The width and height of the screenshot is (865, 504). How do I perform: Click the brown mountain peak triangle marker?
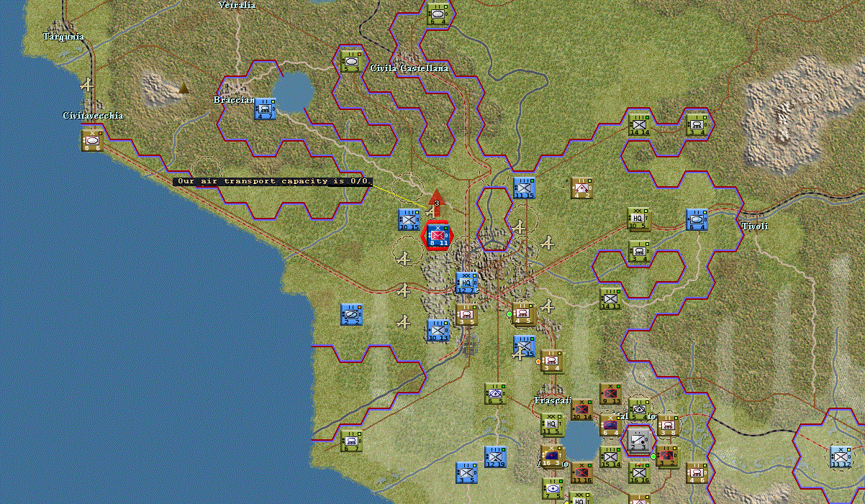(x=184, y=88)
